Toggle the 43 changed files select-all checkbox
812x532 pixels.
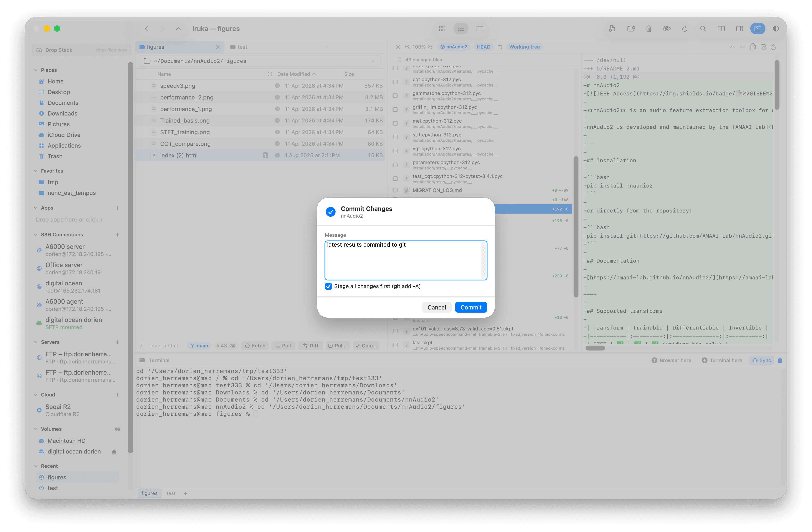point(398,60)
